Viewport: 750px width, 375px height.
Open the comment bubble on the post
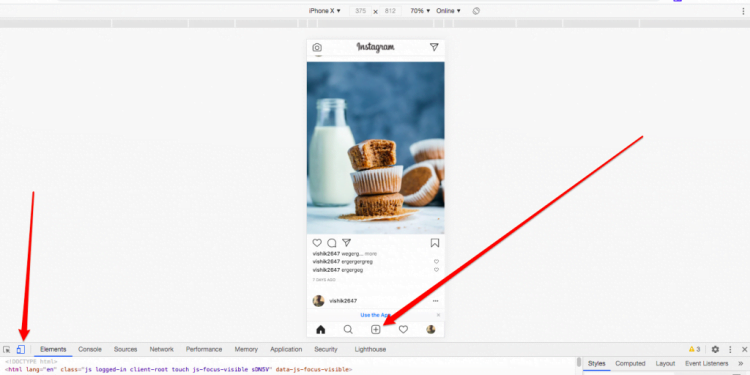point(332,243)
